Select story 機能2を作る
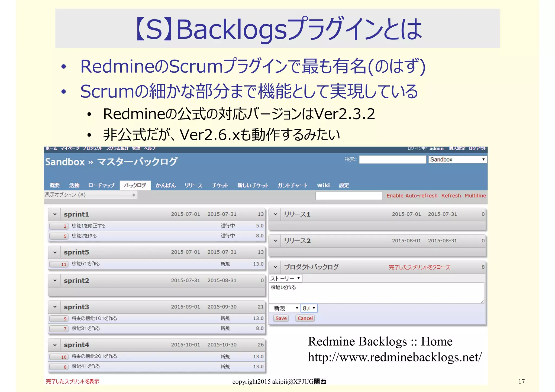Viewport: 555px width, 392px height. 84,236
